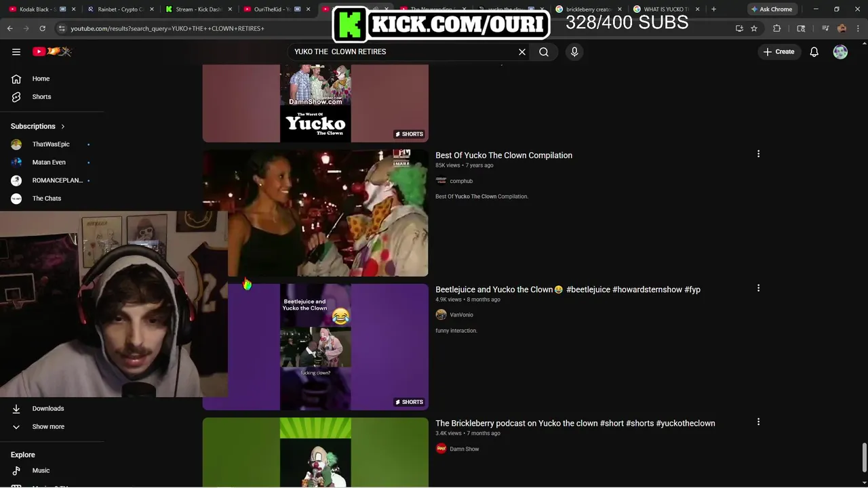Go back in browser history

pos(9,28)
